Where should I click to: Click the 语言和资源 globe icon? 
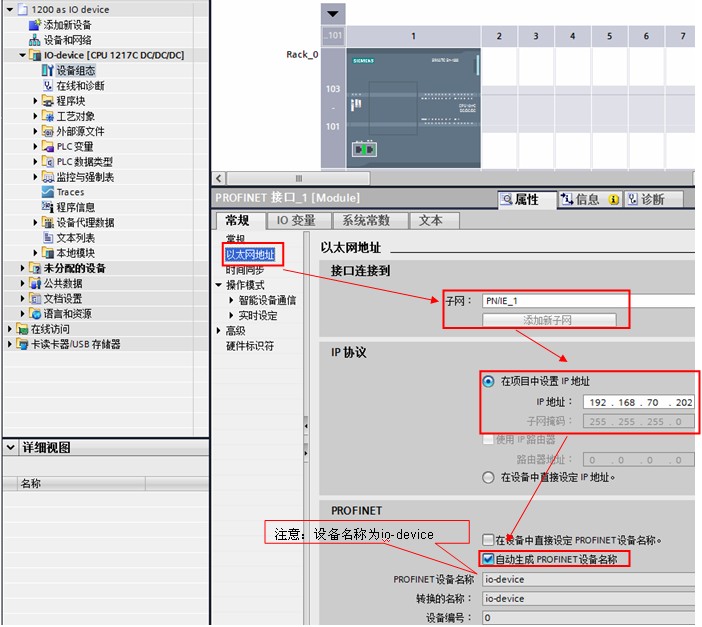pyautogui.click(x=34, y=314)
